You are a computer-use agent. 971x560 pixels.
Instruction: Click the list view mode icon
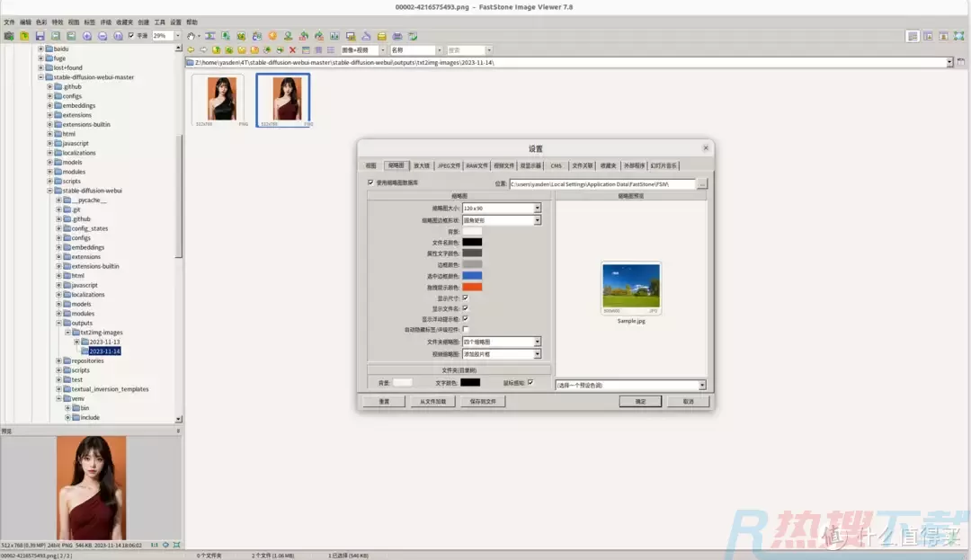click(331, 50)
